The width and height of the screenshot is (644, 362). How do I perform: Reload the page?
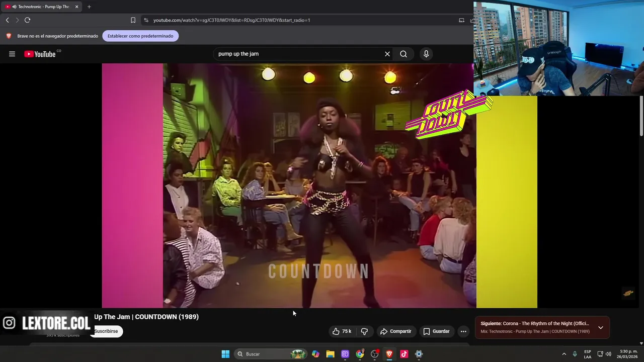(27, 20)
